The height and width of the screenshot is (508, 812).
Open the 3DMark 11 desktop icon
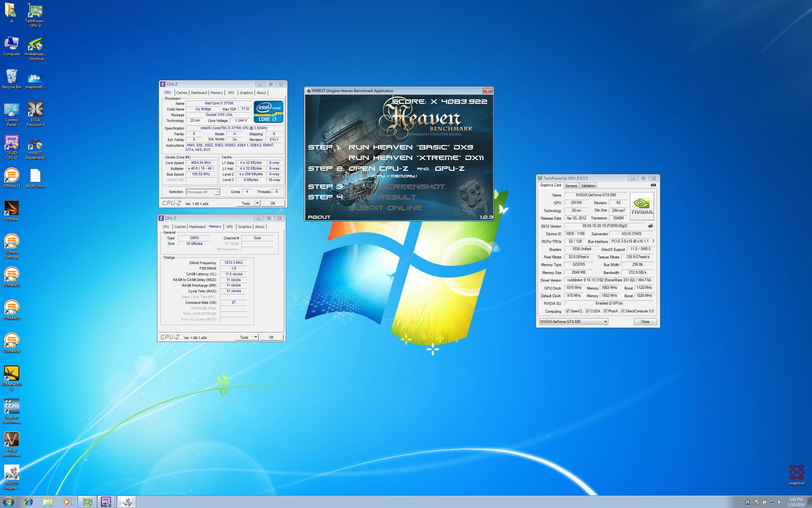click(x=11, y=178)
